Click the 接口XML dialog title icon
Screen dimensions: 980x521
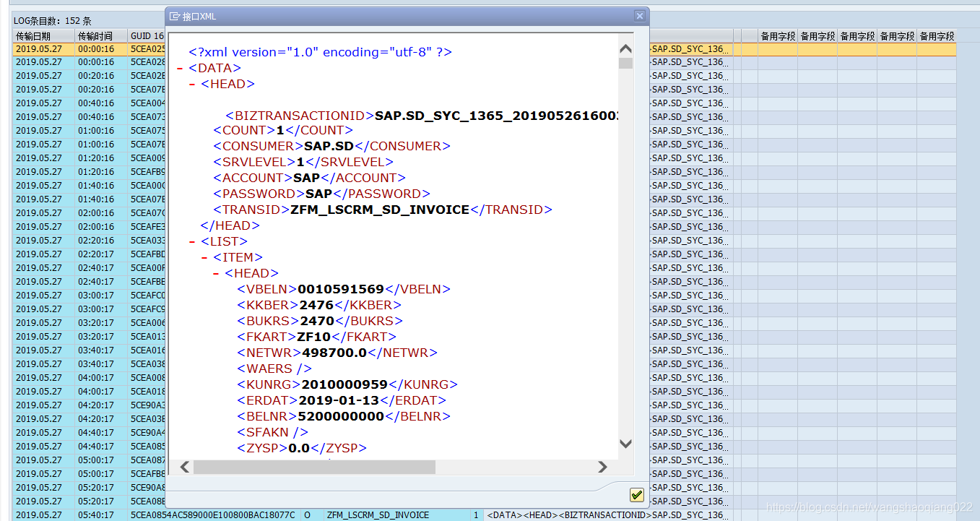pyautogui.click(x=175, y=16)
